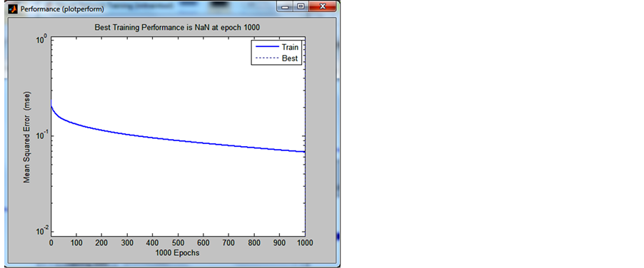Click the Performance (plotperform) title bar text
Image resolution: width=644 pixels, height=268 pixels.
(x=61, y=9)
